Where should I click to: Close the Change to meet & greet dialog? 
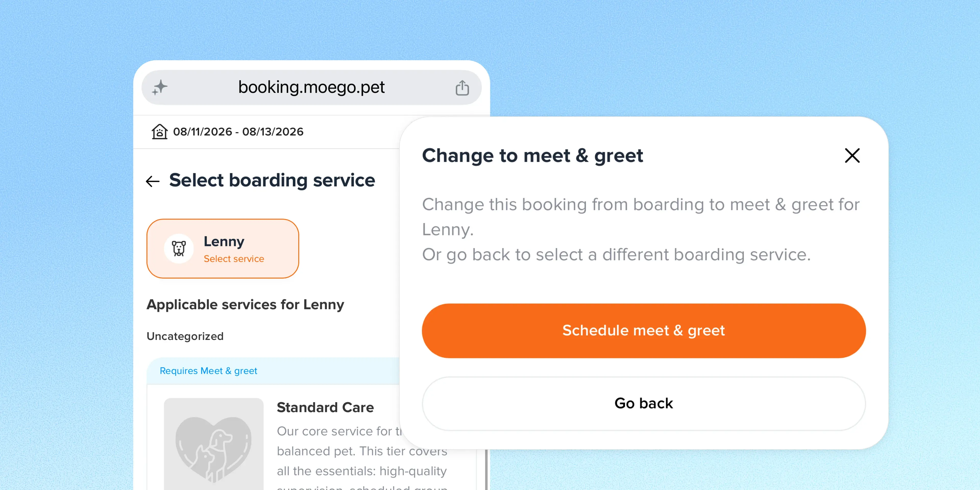[852, 156]
